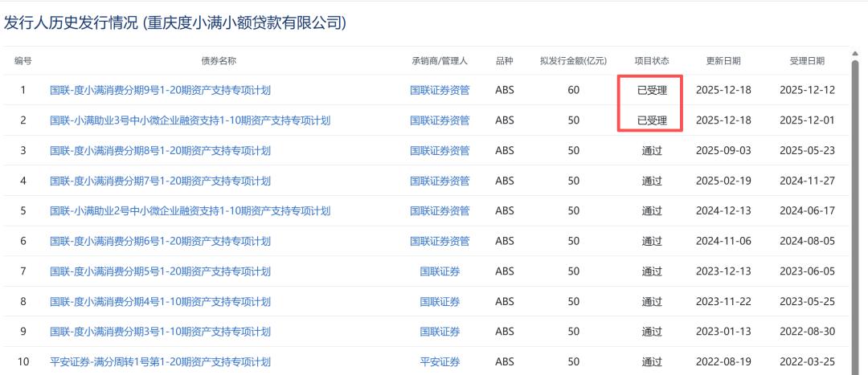
Task: Click 已受理 status in row 1
Action: (x=651, y=90)
